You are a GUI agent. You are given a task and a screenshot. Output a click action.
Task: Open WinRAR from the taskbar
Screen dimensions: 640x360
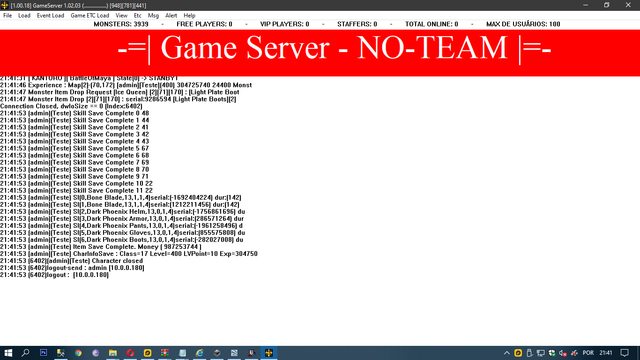[x=165, y=353]
